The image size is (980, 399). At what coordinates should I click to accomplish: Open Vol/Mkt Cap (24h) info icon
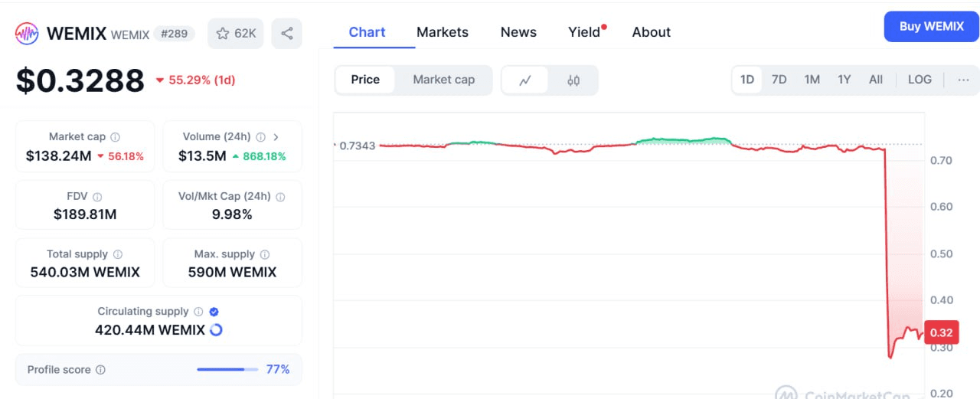(x=280, y=197)
